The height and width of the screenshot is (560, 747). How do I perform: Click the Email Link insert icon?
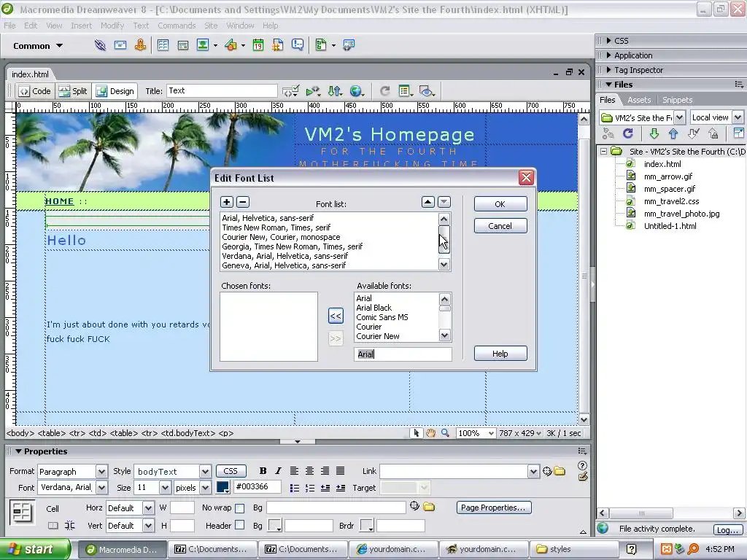[x=120, y=45]
